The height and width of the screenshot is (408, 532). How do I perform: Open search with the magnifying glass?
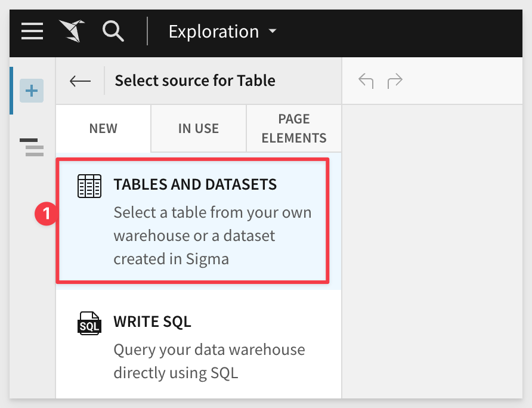coord(112,31)
